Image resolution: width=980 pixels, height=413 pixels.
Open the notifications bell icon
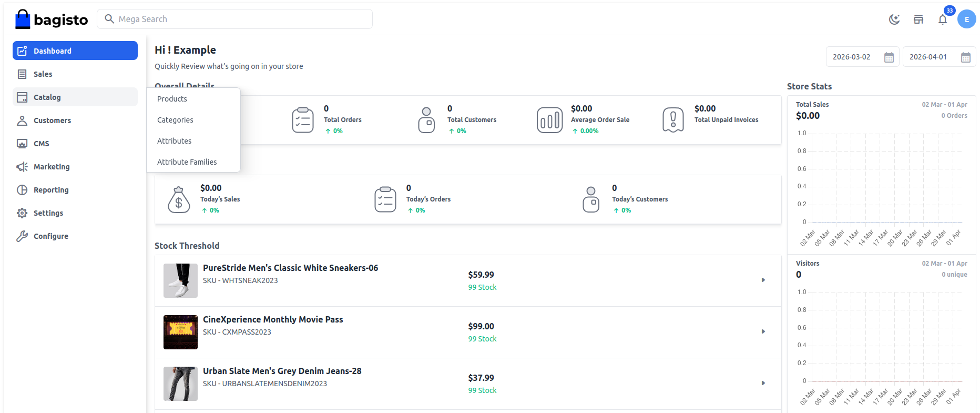click(x=943, y=19)
